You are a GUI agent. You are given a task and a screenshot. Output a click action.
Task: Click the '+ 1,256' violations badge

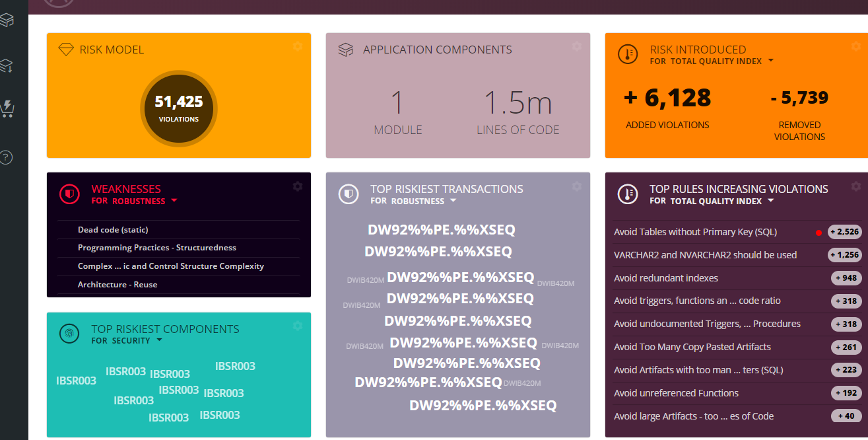pyautogui.click(x=845, y=255)
